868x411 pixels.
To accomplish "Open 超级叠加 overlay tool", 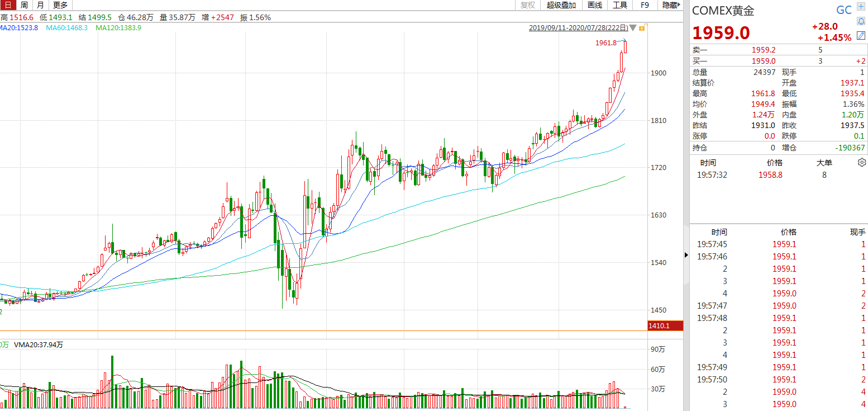I will coord(561,5).
